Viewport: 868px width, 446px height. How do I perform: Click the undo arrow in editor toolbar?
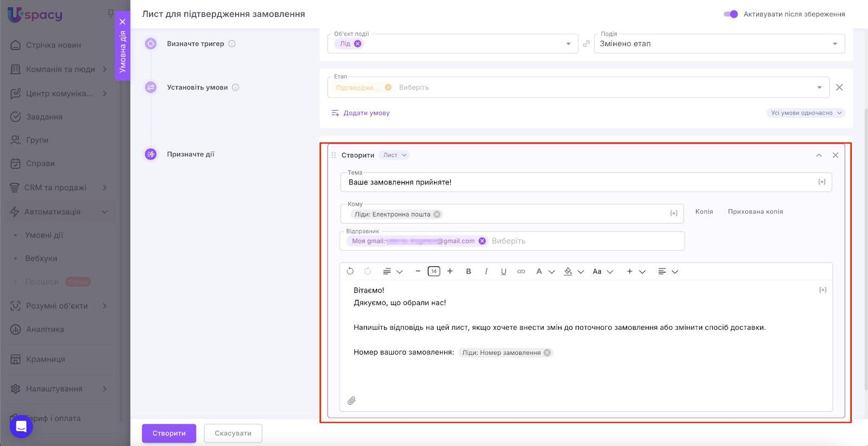(x=350, y=271)
